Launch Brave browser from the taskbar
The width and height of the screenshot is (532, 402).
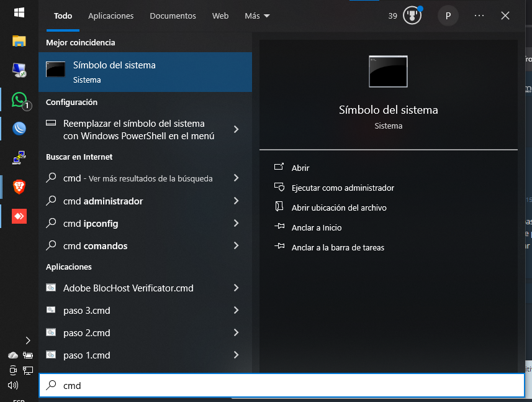19,187
